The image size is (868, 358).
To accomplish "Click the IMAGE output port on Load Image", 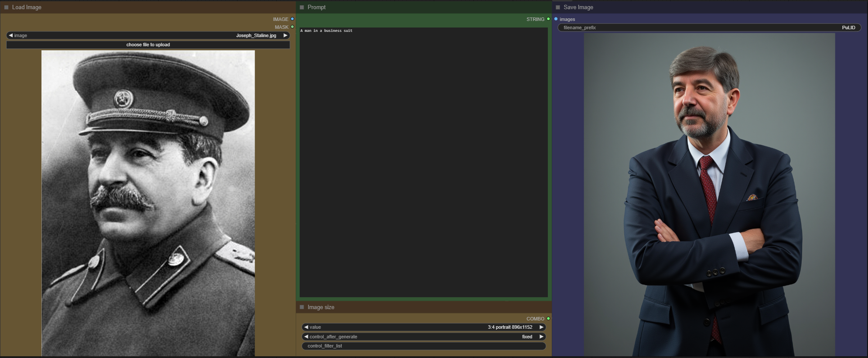I will 292,19.
